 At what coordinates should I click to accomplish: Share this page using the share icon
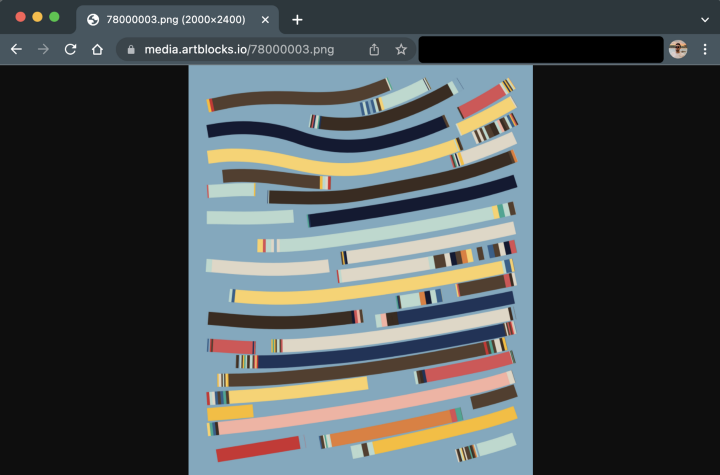coord(374,49)
